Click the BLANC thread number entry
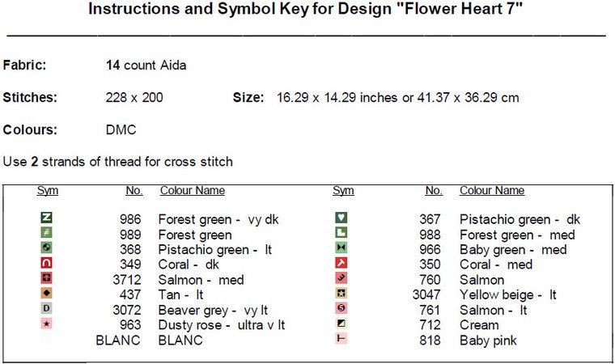Viewport: 615px width, 364px height. tap(118, 340)
